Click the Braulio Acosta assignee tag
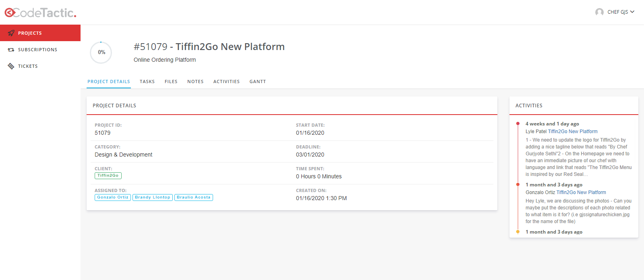Image resolution: width=644 pixels, height=280 pixels. [194, 197]
